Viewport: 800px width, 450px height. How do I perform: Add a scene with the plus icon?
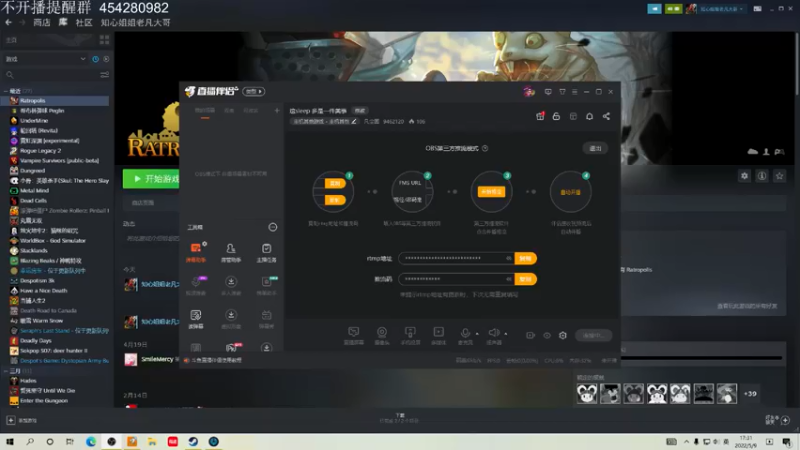[277, 111]
